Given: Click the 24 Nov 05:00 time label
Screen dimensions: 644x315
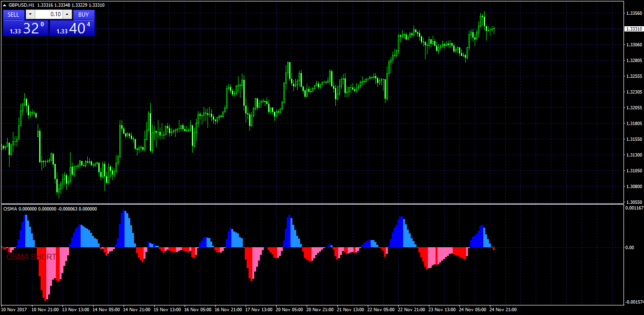Looking at the screenshot, I should 473,310.
